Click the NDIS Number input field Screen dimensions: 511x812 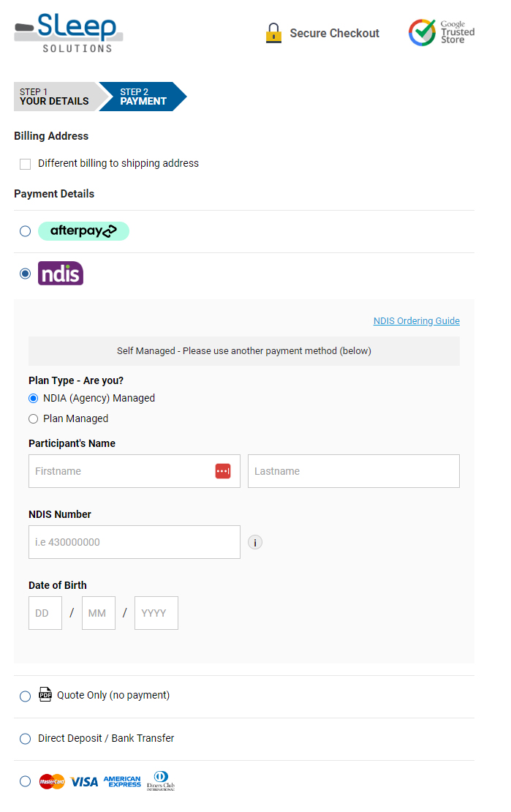pyautogui.click(x=134, y=542)
